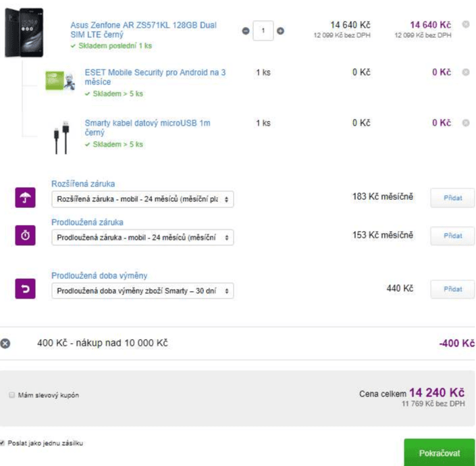Click the purple stopwatch Prodloužená záruka icon
This screenshot has width=476, height=466.
coord(25,235)
